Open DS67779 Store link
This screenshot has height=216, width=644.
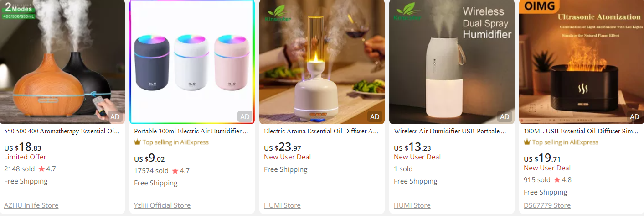tap(547, 205)
